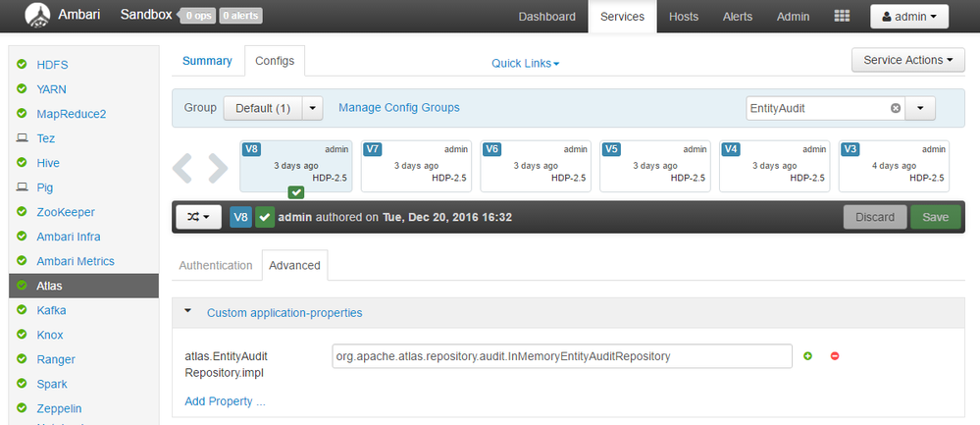This screenshot has width=980, height=425.
Task: Click the Ambari logo icon
Action: click(x=38, y=17)
